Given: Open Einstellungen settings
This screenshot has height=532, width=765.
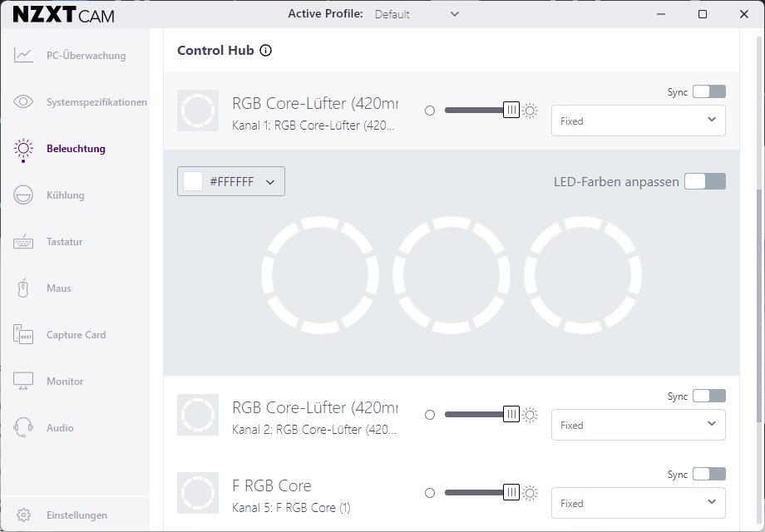Looking at the screenshot, I should [x=76, y=515].
